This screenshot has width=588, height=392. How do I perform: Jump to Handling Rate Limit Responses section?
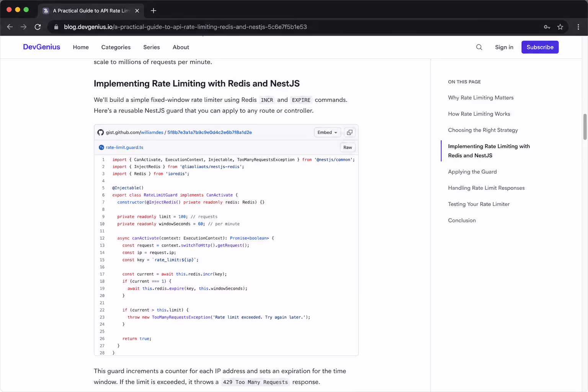[486, 188]
